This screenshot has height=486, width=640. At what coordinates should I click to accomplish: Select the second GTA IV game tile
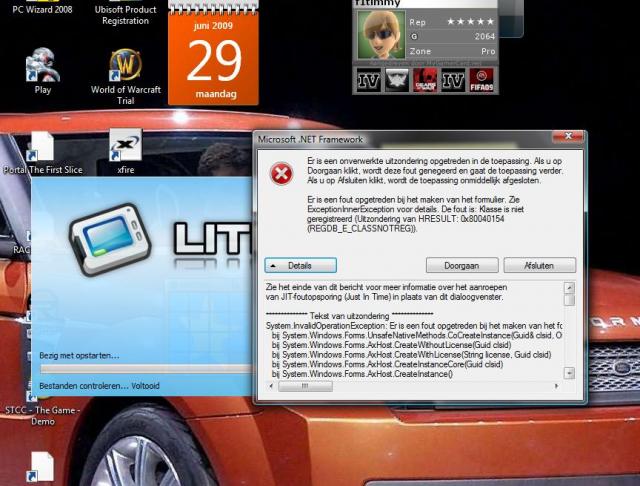click(453, 80)
